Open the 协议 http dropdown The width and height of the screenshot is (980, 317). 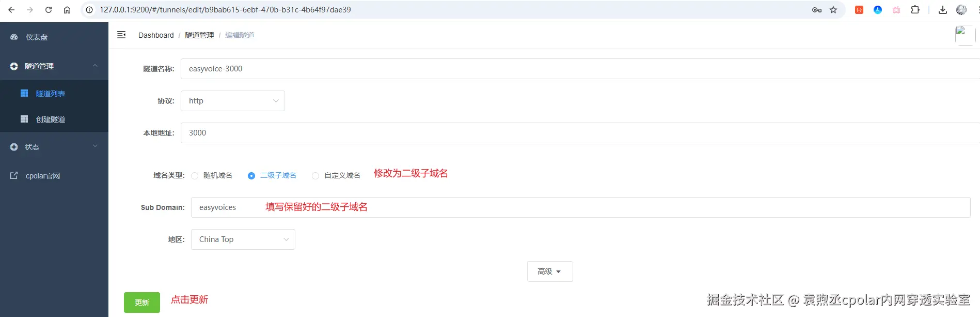click(x=233, y=101)
